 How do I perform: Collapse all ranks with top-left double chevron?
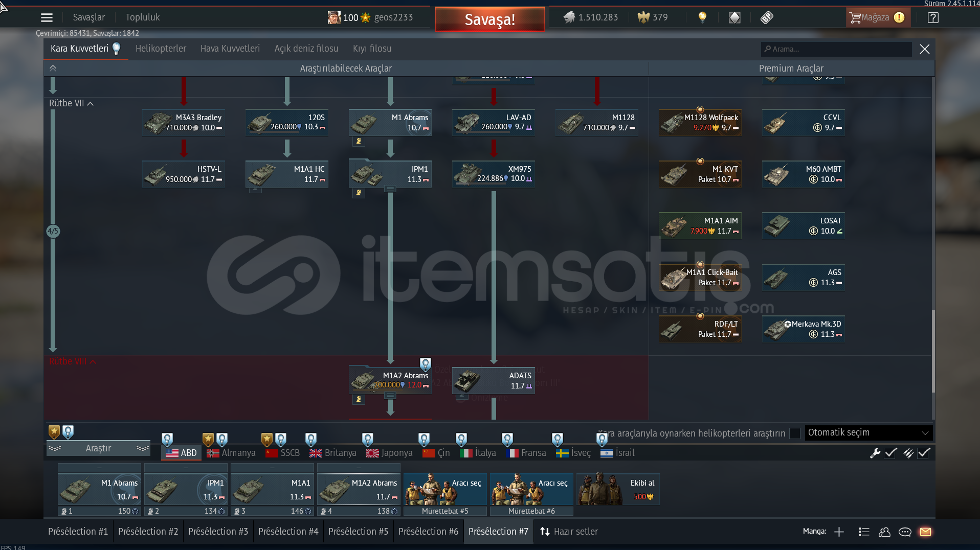[x=53, y=68]
